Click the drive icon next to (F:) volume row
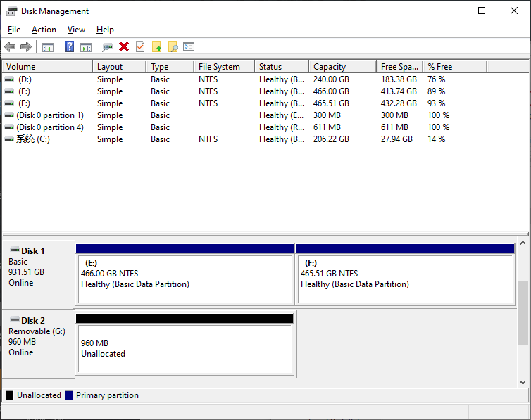 click(9, 103)
